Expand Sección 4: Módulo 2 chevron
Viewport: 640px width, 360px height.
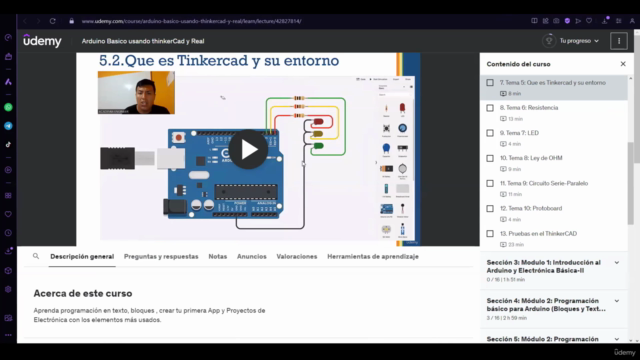click(617, 301)
